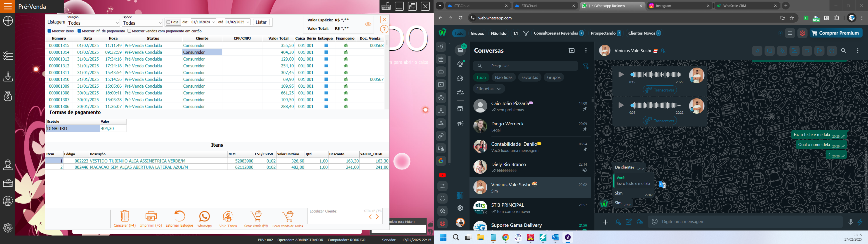Click the Estornar Estoque icon
This screenshot has width=868, height=244.
[x=179, y=216]
